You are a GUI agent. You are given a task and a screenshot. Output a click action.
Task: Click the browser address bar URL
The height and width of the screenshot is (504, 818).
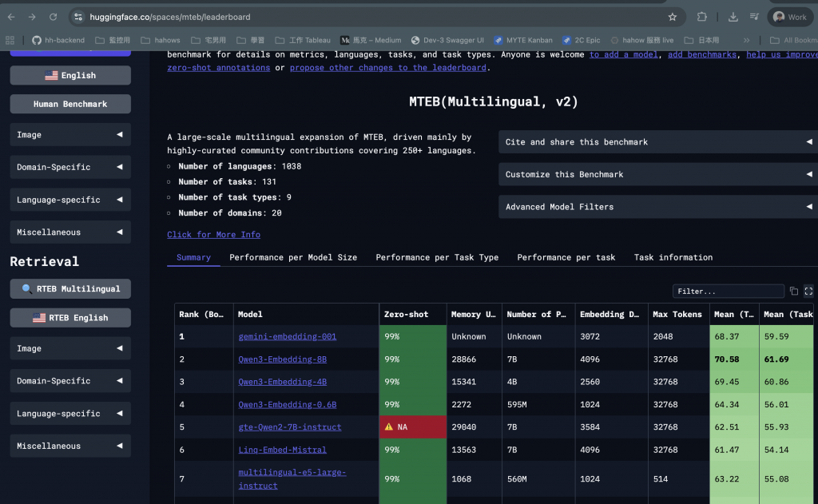[x=170, y=17]
